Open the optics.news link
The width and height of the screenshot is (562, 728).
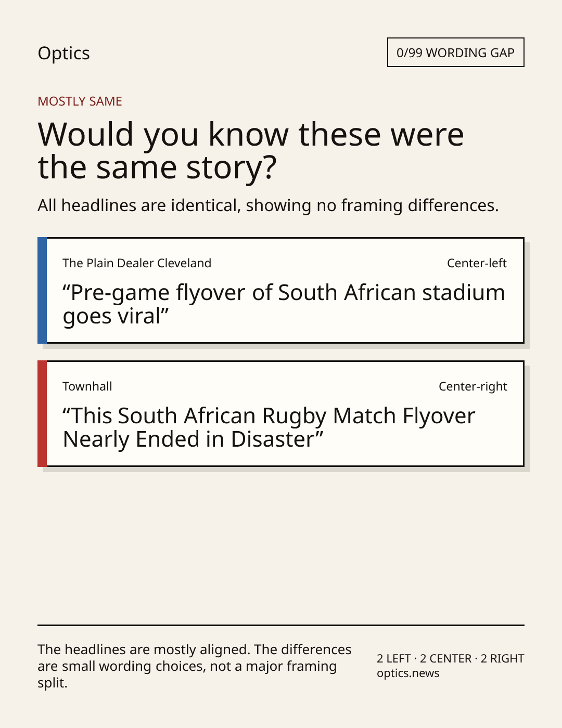tap(408, 673)
